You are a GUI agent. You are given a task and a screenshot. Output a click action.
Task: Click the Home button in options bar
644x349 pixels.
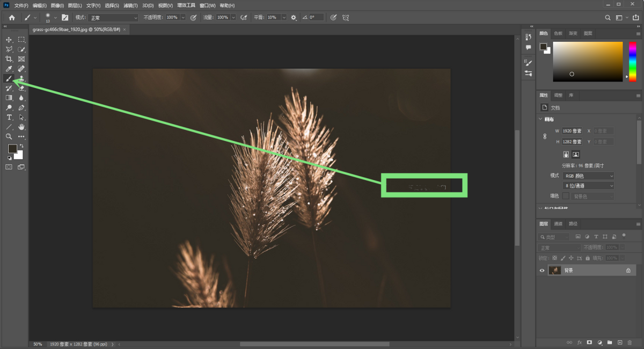(x=12, y=18)
